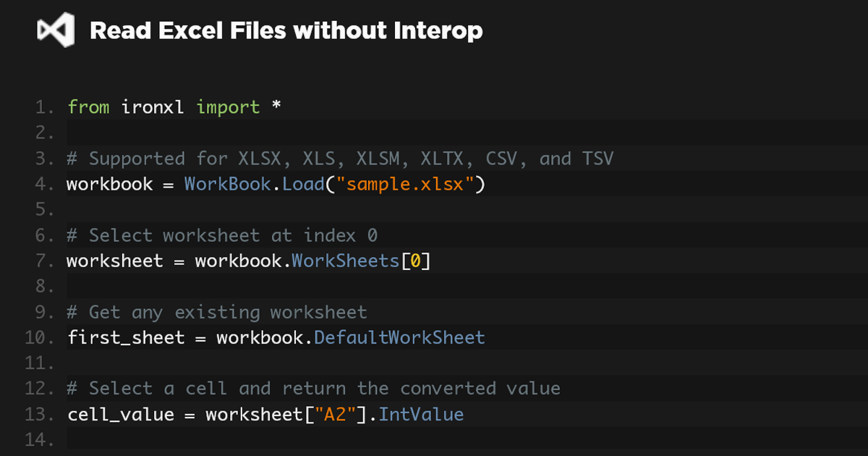Select the comment "# Select worksheet at index 0"

(222, 235)
